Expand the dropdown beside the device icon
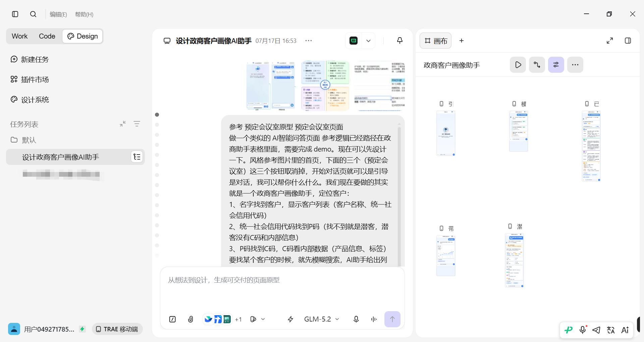The image size is (644, 342). tap(368, 41)
